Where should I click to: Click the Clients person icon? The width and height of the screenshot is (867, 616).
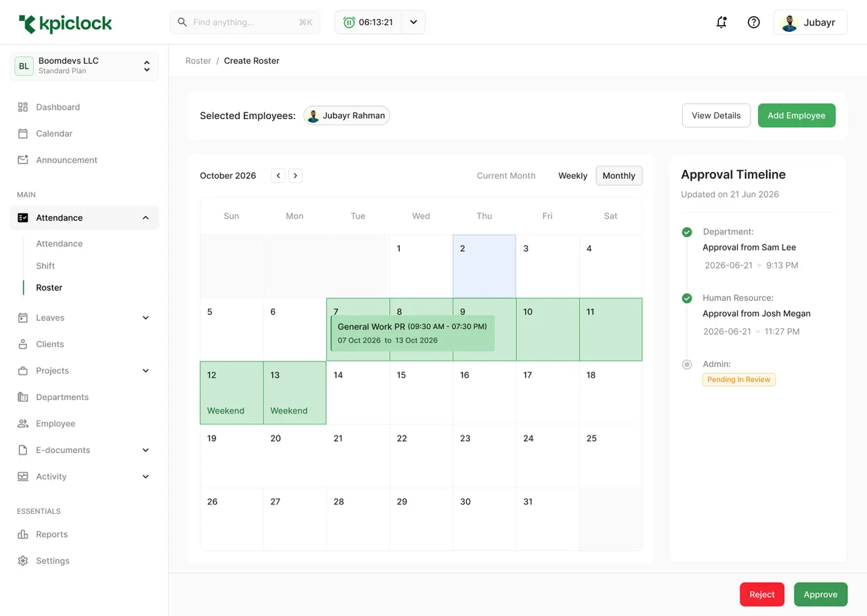click(23, 344)
